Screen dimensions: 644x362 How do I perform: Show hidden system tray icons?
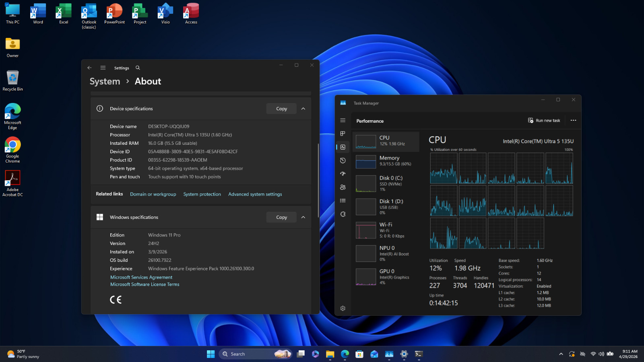pos(561,354)
